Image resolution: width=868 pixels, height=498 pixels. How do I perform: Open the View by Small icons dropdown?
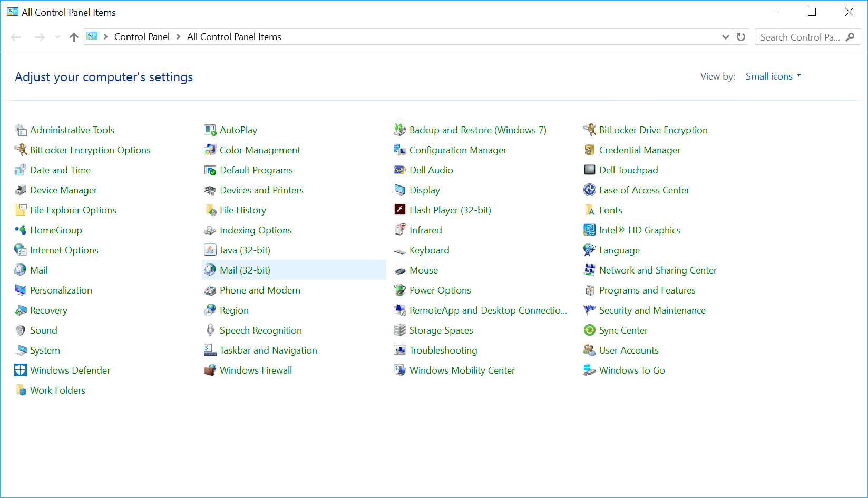pyautogui.click(x=773, y=76)
